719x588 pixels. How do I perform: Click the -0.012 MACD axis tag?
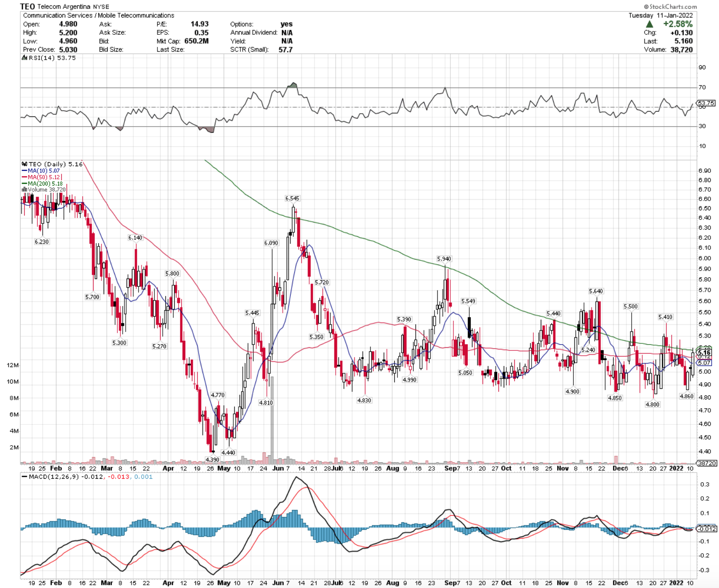[x=707, y=529]
